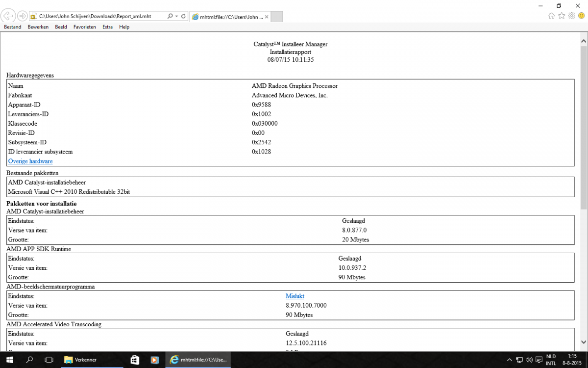Open the address bar autocomplete dropdown arrow
This screenshot has height=368, width=588.
[x=176, y=16]
